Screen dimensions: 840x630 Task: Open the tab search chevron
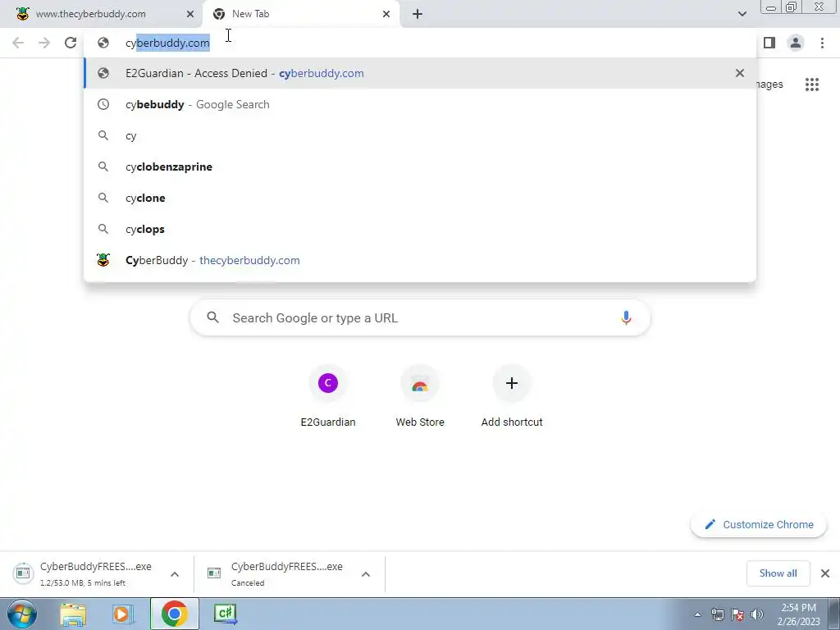(x=742, y=14)
